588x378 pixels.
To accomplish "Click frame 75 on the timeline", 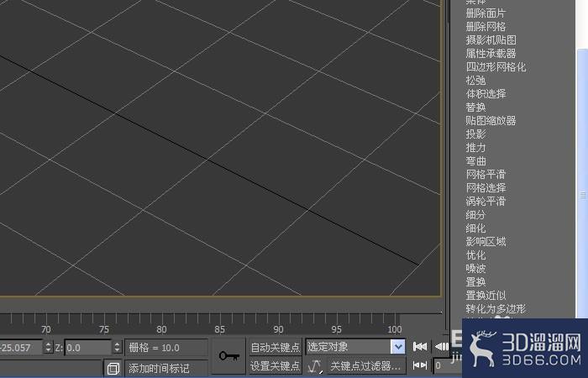I will 104,329.
